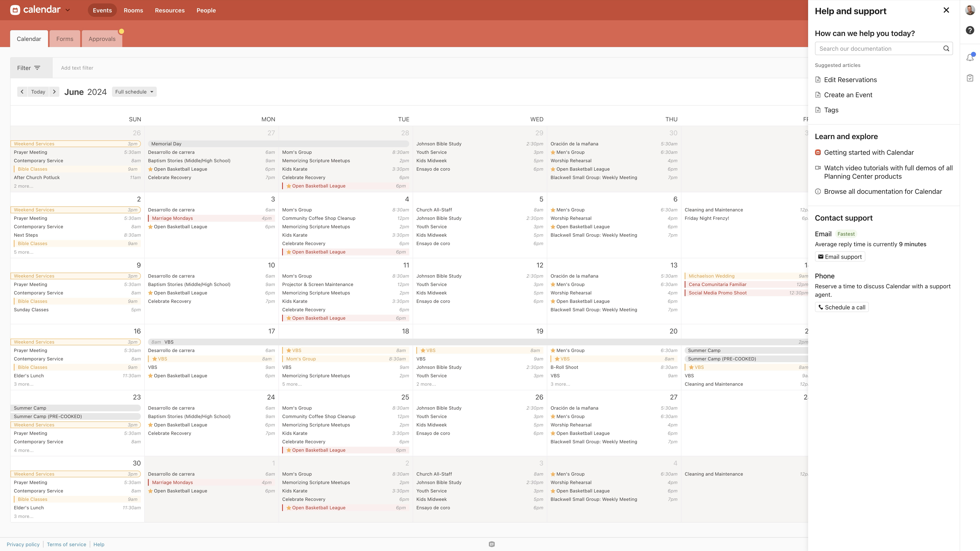Expand the calendar product switcher chevron
980x551 pixels.
pos(68,10)
